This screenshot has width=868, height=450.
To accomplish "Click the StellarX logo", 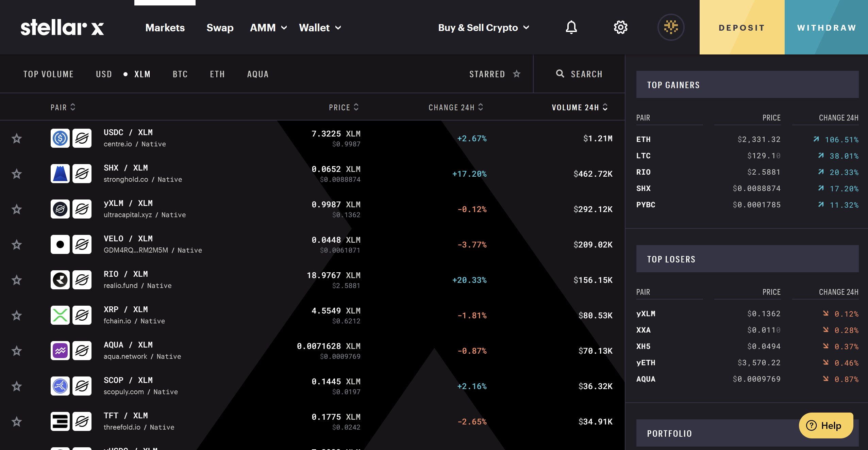I will (x=62, y=27).
